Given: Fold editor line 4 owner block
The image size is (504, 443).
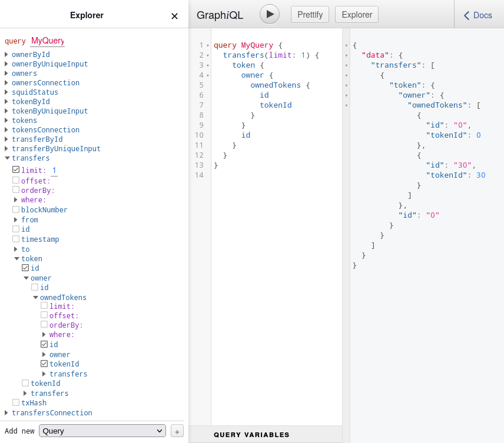Looking at the screenshot, I should pos(208,75).
